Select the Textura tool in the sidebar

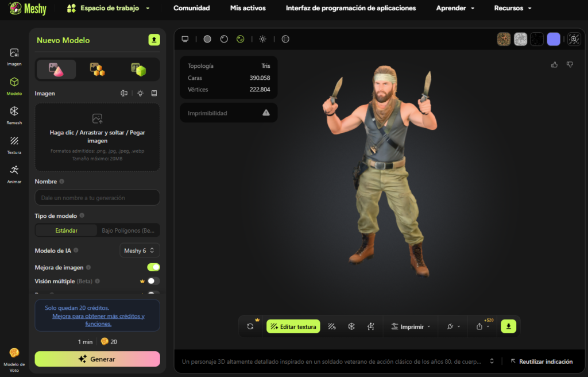click(14, 145)
